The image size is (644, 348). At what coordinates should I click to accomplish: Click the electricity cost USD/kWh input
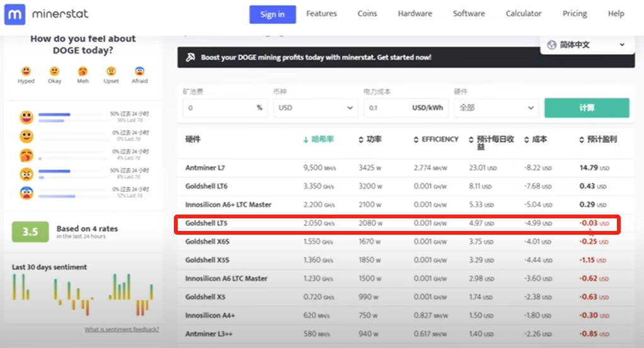tap(406, 108)
